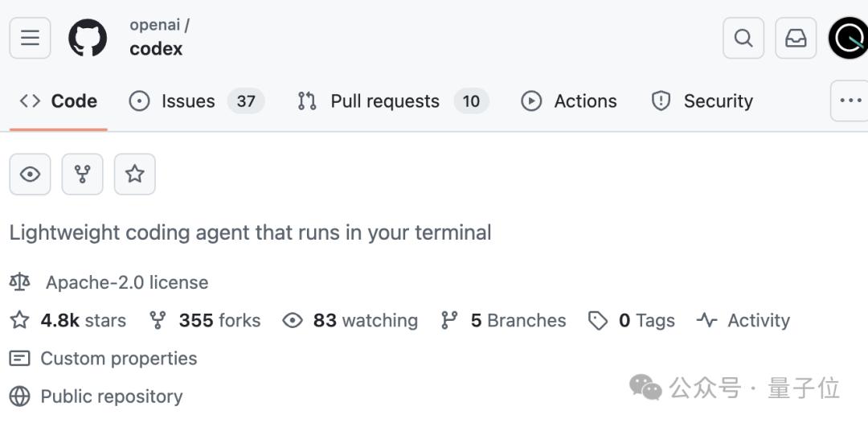Viewport: 868px width, 423px height.
Task: View the Apache-2.0 license link
Action: (x=126, y=282)
